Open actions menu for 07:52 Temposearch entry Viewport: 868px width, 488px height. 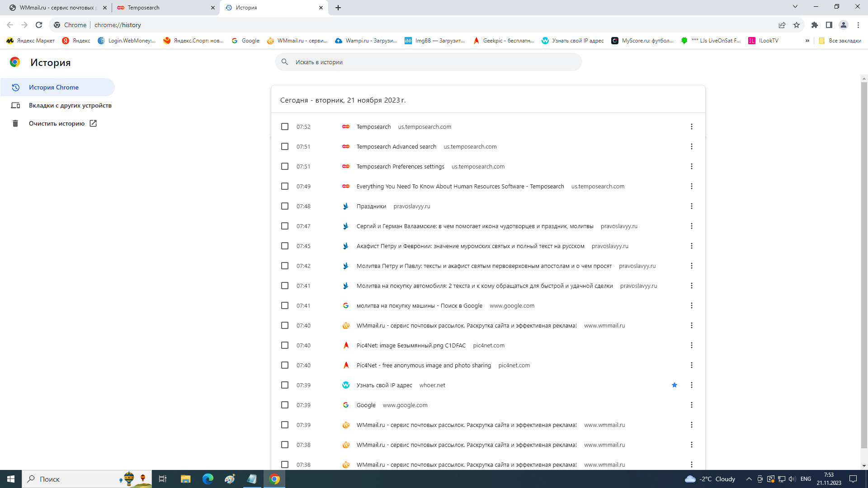pyautogui.click(x=691, y=127)
